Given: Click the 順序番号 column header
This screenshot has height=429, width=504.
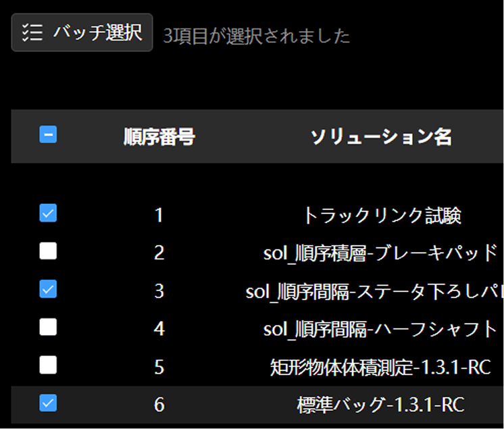Looking at the screenshot, I should [159, 137].
